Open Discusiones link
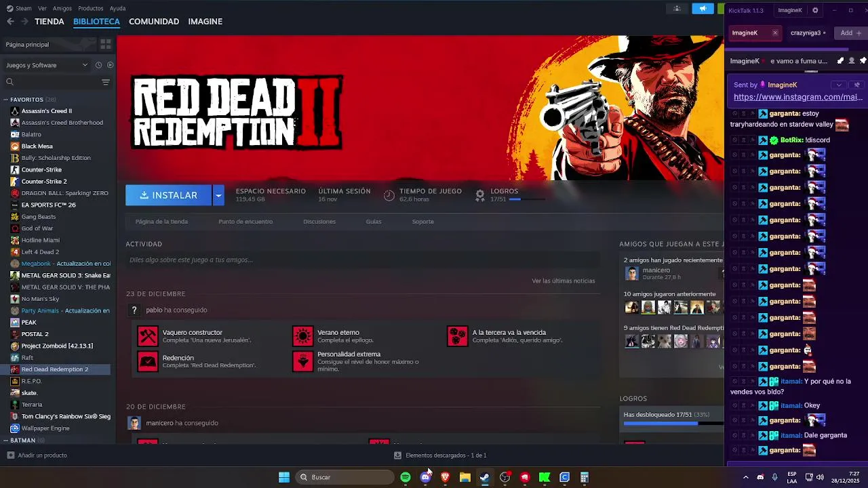Image resolution: width=868 pixels, height=488 pixels. [x=319, y=222]
